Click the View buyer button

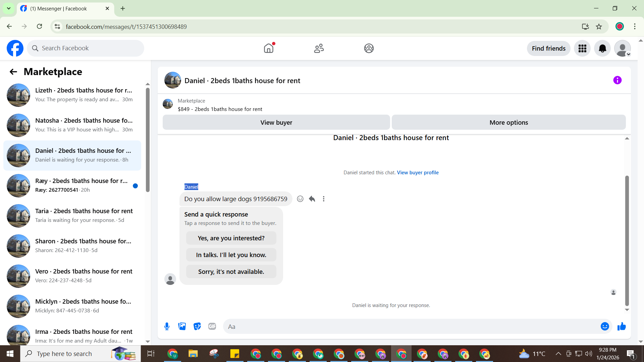[x=276, y=122]
